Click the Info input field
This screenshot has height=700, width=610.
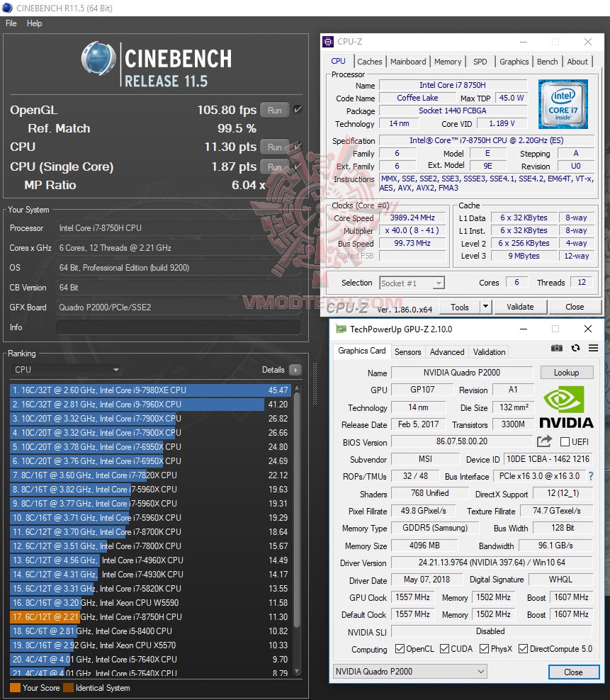(x=178, y=327)
